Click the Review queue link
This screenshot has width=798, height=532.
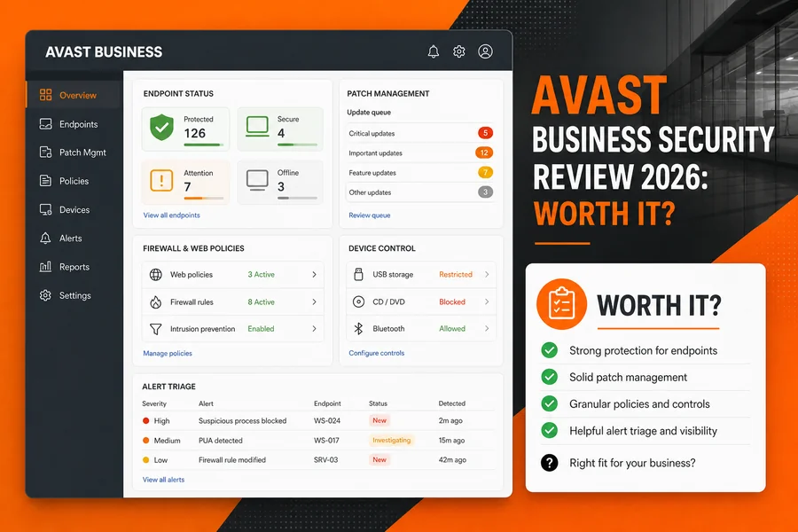pyautogui.click(x=370, y=215)
